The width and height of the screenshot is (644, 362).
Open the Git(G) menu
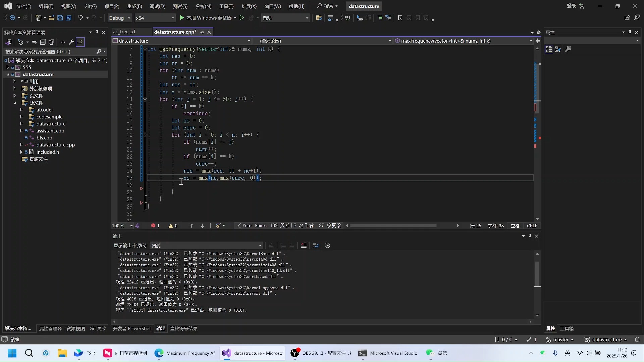[90, 6]
